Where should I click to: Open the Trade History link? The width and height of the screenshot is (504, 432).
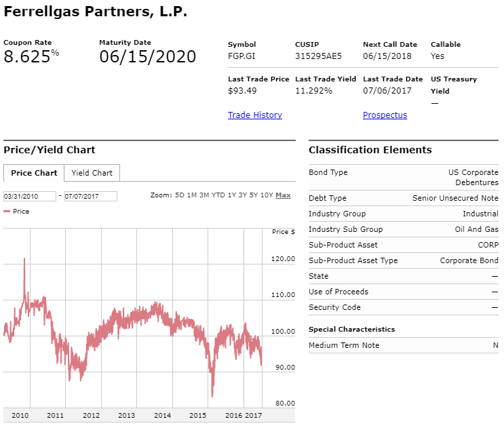255,115
